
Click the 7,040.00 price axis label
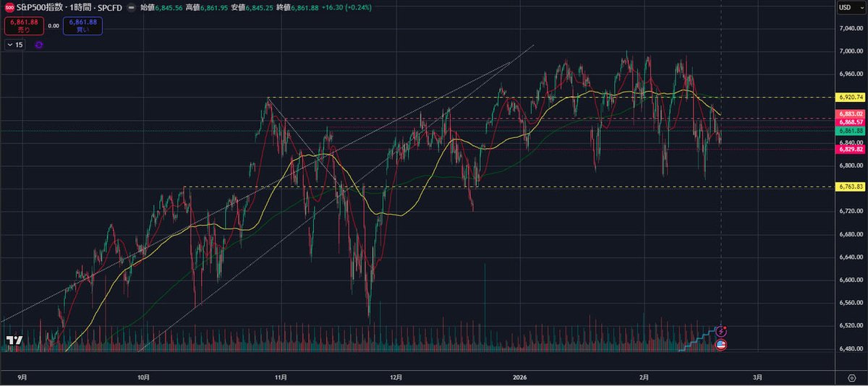852,28
